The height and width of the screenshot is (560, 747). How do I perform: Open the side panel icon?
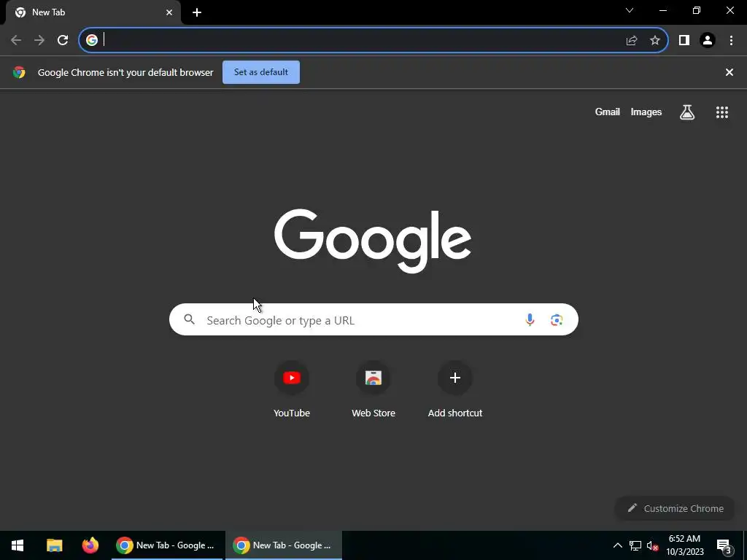(x=684, y=41)
